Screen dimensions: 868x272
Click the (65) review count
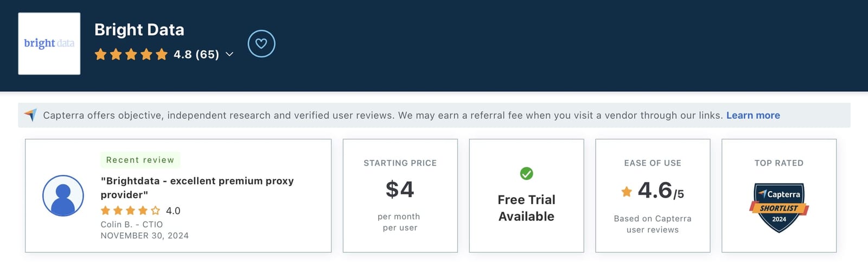click(207, 54)
